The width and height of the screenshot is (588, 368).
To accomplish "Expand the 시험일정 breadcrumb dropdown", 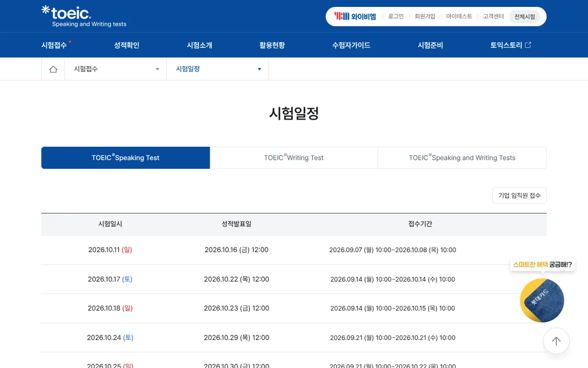I will [x=218, y=69].
